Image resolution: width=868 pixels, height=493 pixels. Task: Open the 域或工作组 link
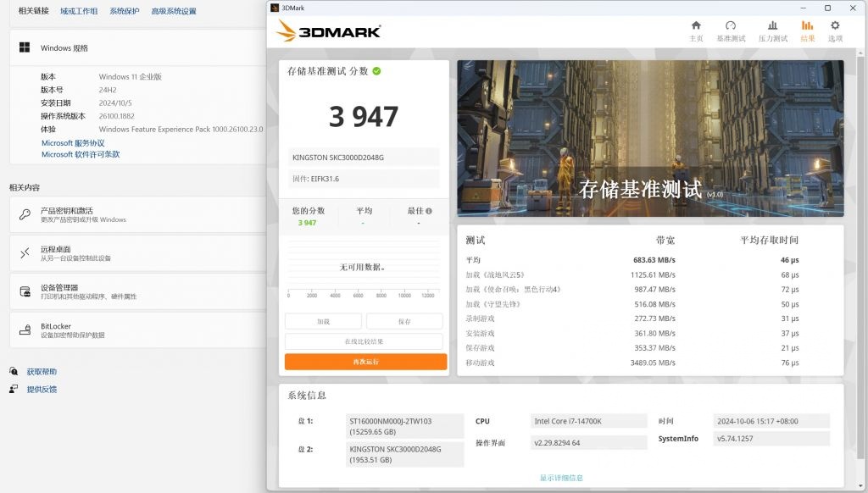[x=80, y=11]
